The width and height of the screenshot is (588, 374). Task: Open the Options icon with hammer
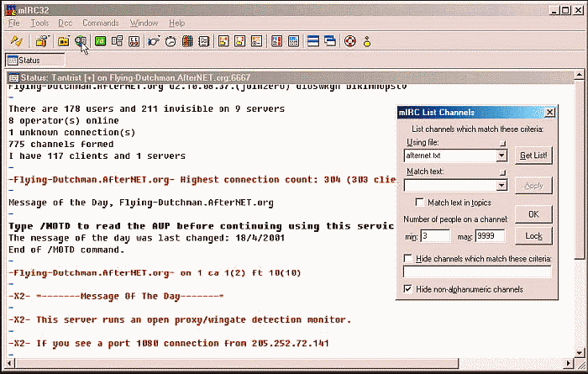coord(42,41)
